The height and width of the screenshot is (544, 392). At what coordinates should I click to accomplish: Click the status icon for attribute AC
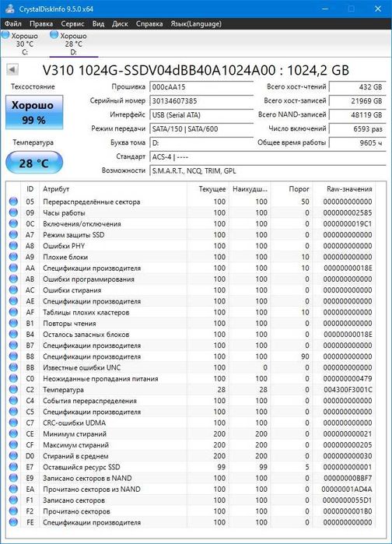coord(13,290)
